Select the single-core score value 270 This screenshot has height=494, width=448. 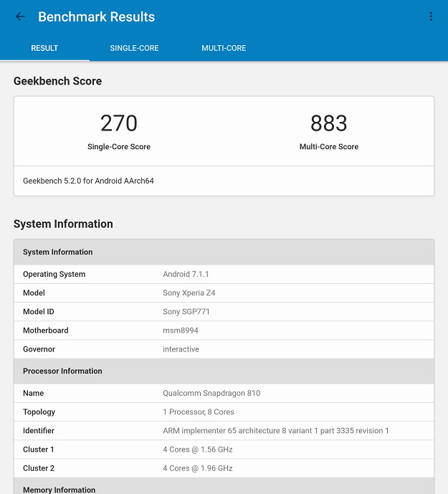(119, 123)
